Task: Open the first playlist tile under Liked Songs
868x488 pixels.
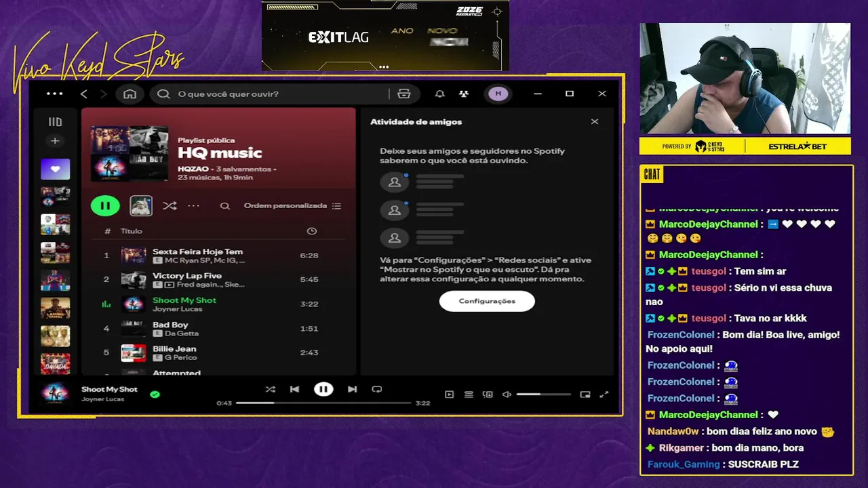Action: point(55,197)
